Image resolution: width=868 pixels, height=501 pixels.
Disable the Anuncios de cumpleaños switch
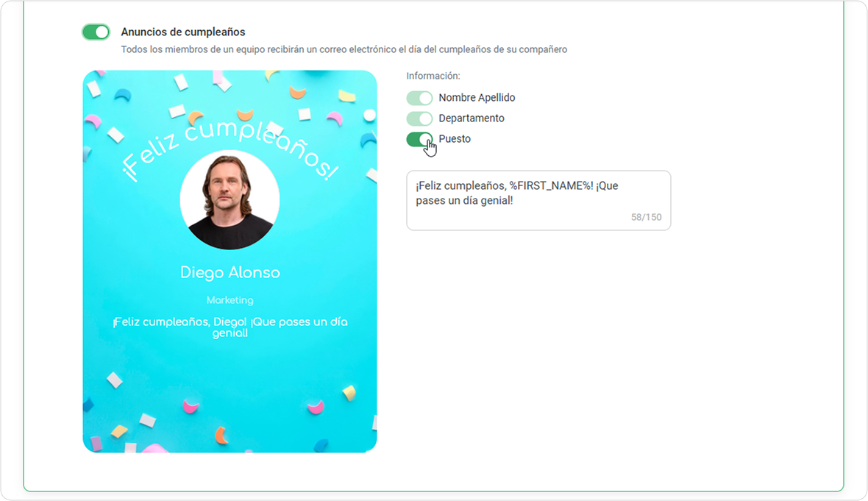pyautogui.click(x=96, y=32)
